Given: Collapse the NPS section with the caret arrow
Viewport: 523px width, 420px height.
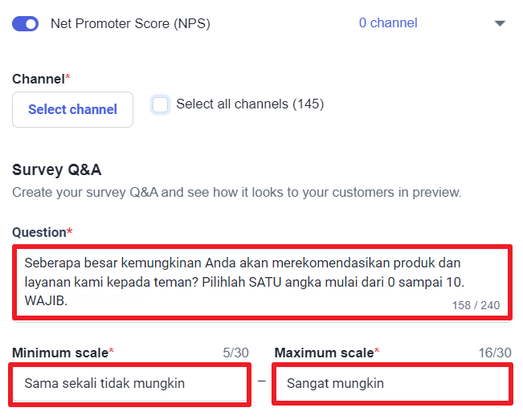Looking at the screenshot, I should [x=500, y=24].
